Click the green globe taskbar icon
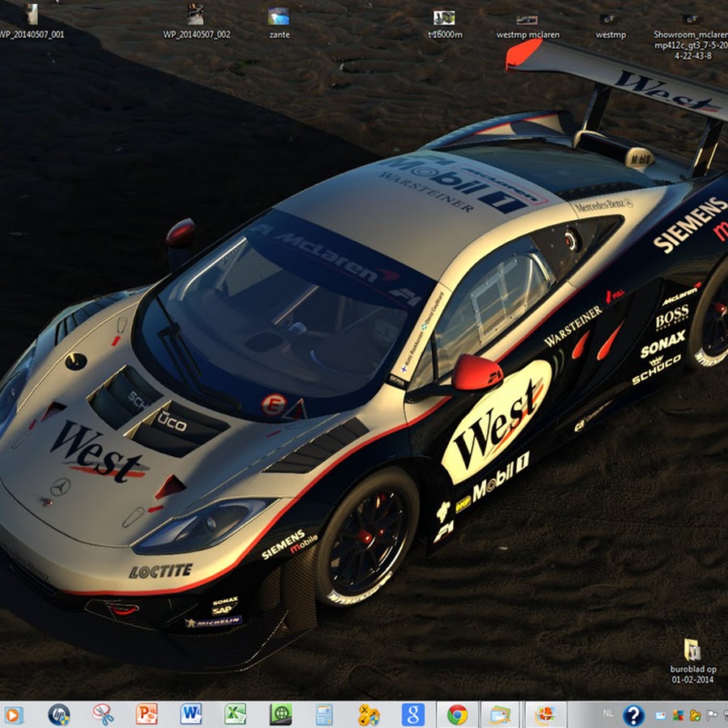Image resolution: width=728 pixels, height=728 pixels. 281,715
